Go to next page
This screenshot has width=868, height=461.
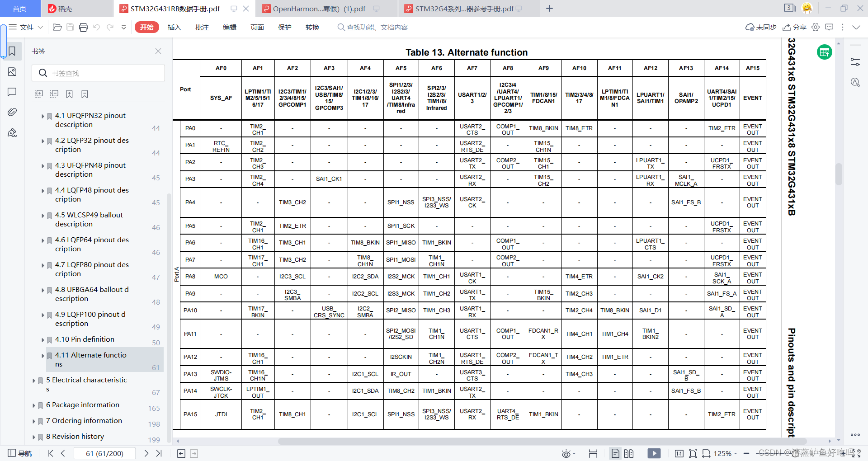(x=146, y=453)
